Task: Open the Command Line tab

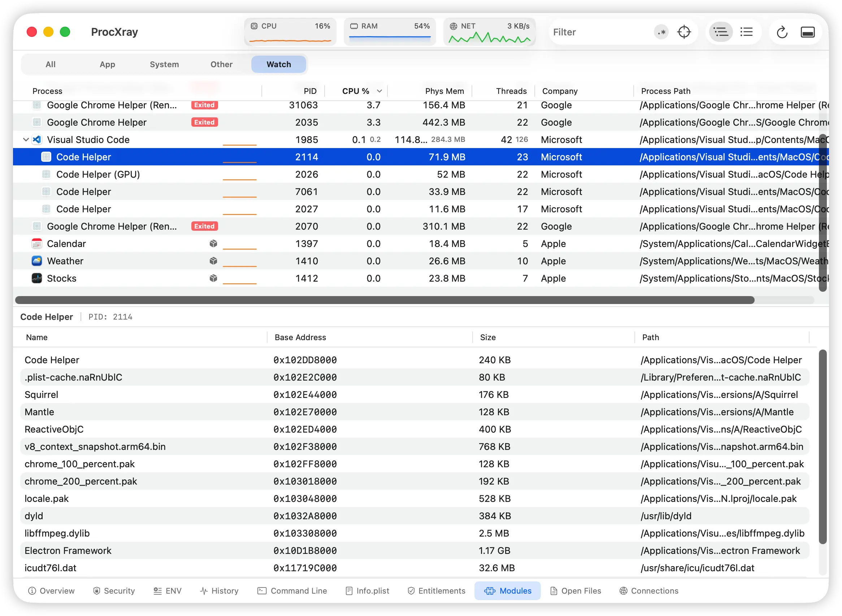Action: tap(292, 591)
